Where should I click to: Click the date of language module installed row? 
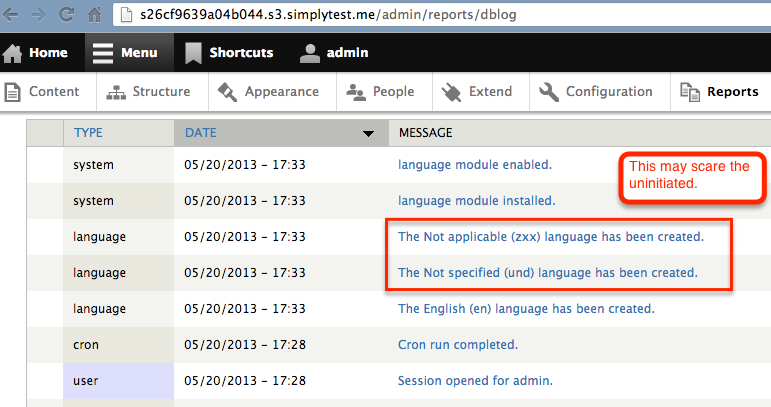(x=245, y=201)
